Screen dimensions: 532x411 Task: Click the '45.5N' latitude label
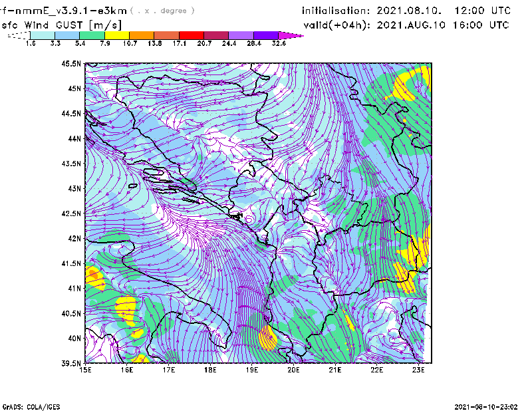point(71,63)
